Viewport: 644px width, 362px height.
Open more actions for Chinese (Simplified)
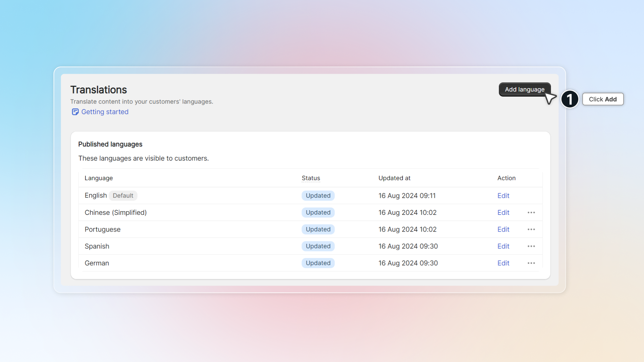click(531, 213)
